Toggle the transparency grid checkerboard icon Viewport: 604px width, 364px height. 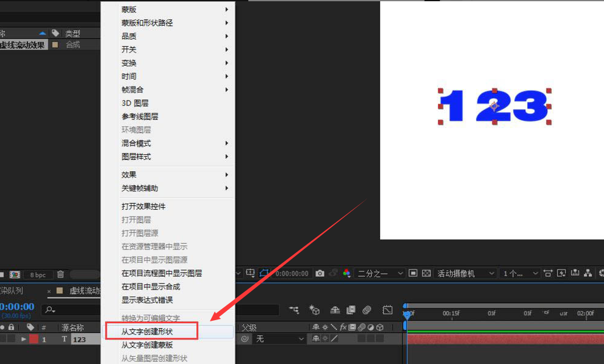426,273
